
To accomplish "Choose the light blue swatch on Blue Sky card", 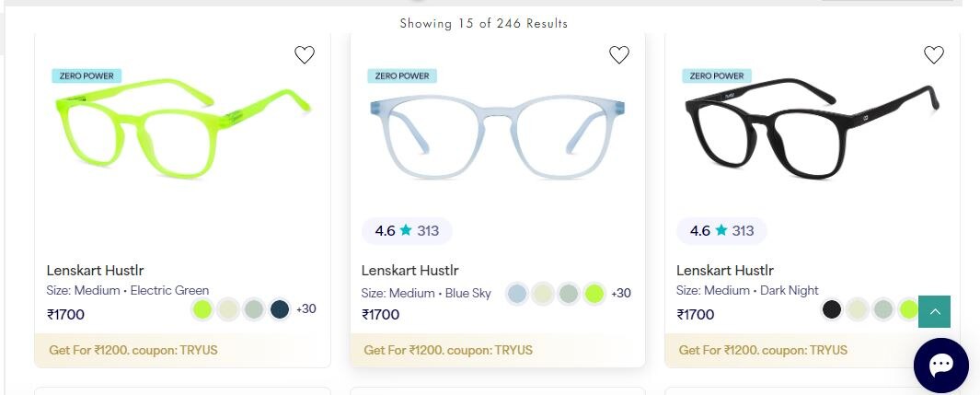I will click(x=517, y=294).
